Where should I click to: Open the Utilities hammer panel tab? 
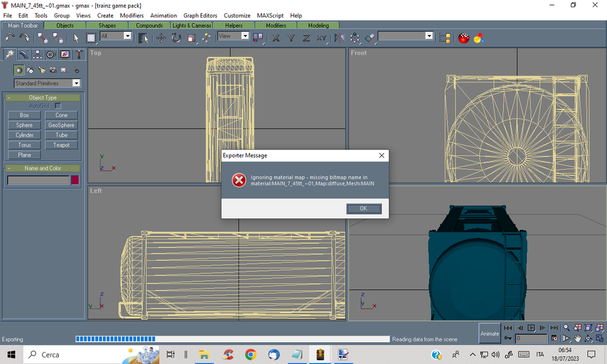click(x=79, y=55)
